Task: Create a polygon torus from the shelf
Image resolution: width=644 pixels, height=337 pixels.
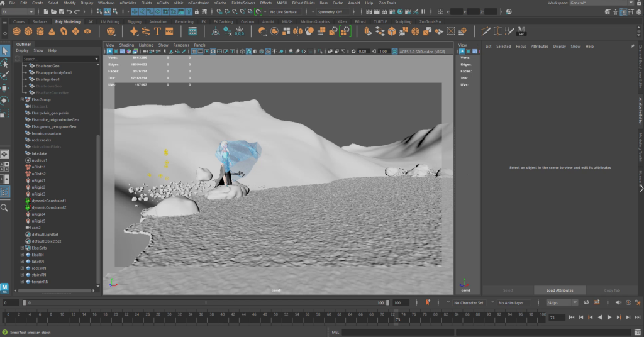Action: (x=64, y=31)
